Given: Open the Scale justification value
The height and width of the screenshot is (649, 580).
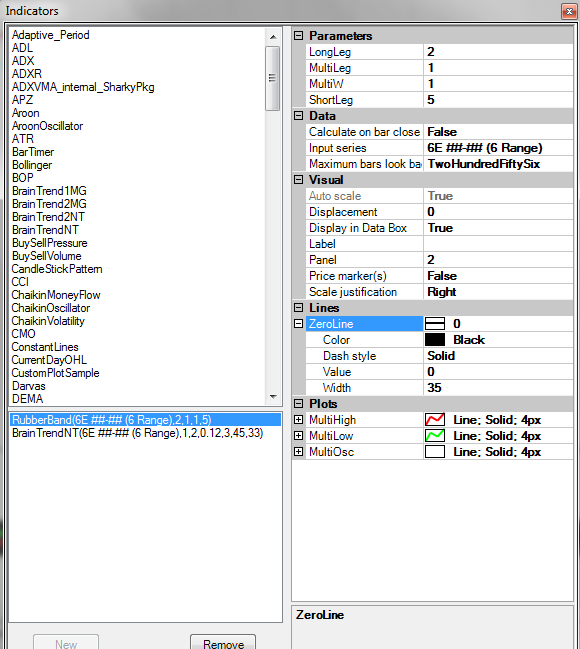Looking at the screenshot, I should (498, 292).
